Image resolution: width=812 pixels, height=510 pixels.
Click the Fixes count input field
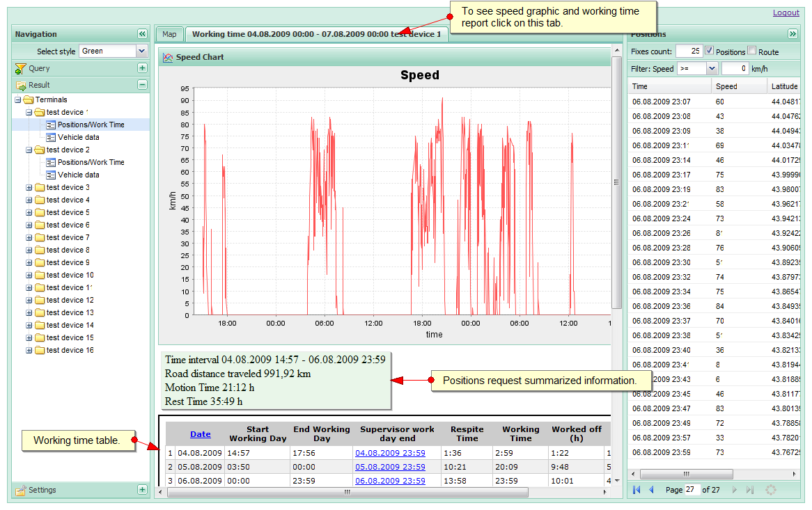(x=689, y=51)
